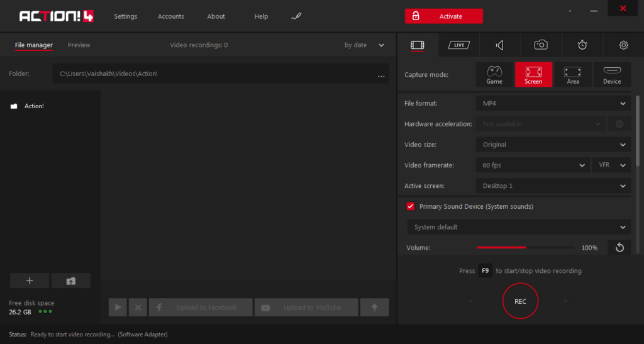Start recording with the REC button
This screenshot has height=344, width=644.
click(x=520, y=301)
